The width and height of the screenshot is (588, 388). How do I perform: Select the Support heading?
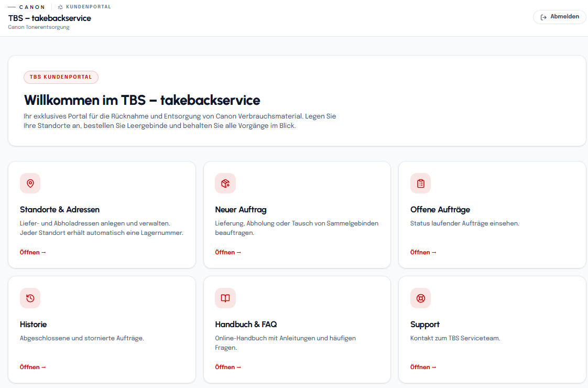(x=425, y=325)
